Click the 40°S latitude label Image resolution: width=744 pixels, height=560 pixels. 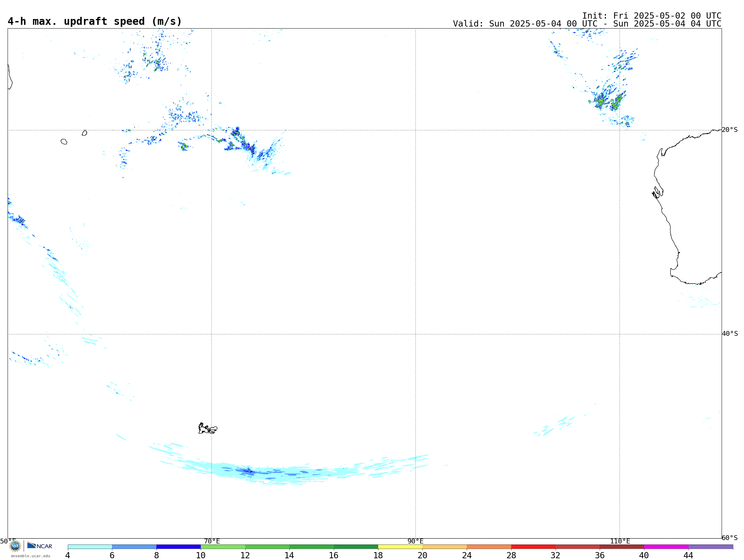pos(730,334)
